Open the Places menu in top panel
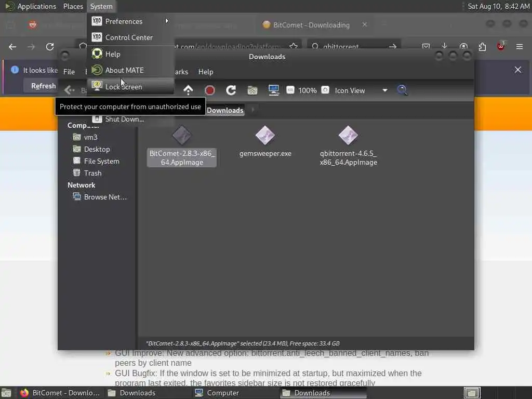This screenshot has width=532, height=399. click(73, 6)
